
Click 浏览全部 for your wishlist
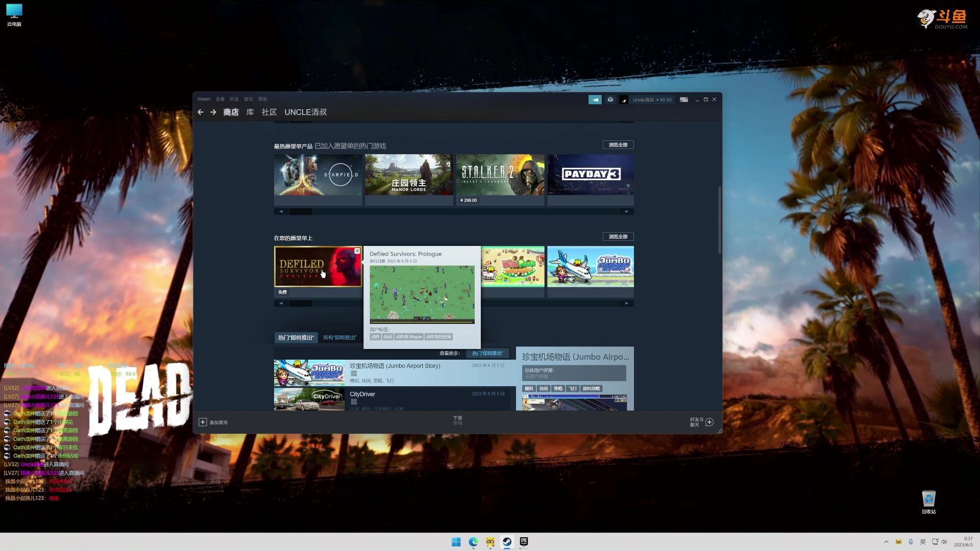coord(618,237)
